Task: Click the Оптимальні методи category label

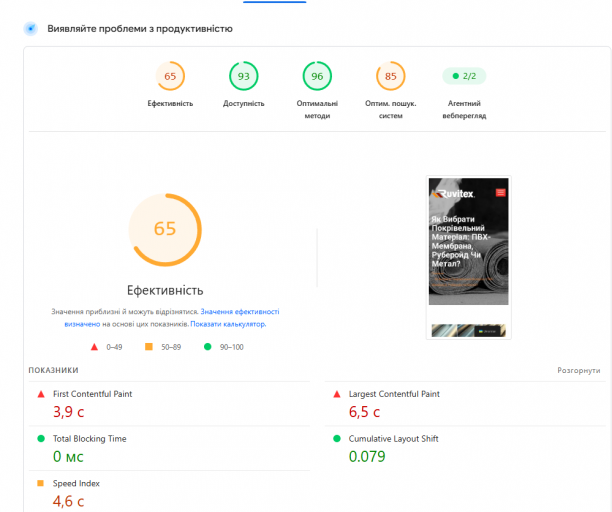Action: (317, 109)
